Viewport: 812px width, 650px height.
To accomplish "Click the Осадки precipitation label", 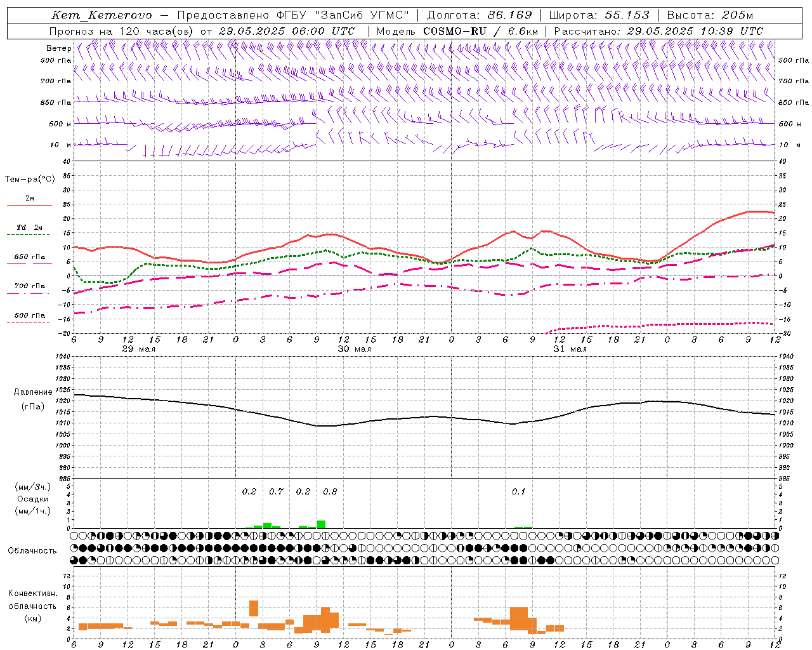I will [33, 499].
